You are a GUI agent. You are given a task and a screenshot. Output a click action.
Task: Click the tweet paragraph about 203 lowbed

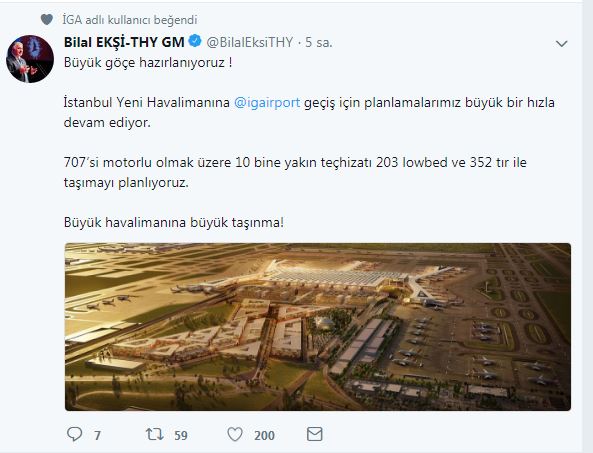tap(295, 172)
